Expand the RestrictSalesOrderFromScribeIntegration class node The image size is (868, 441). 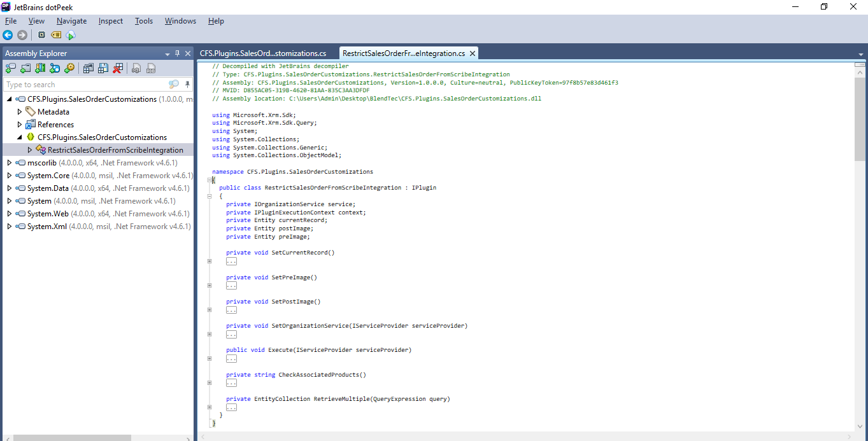pyautogui.click(x=29, y=150)
